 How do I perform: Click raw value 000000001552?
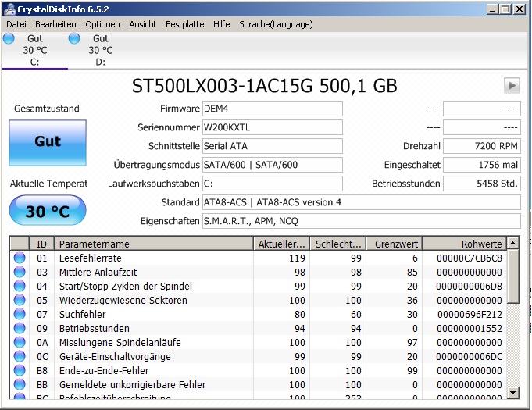tap(470, 328)
